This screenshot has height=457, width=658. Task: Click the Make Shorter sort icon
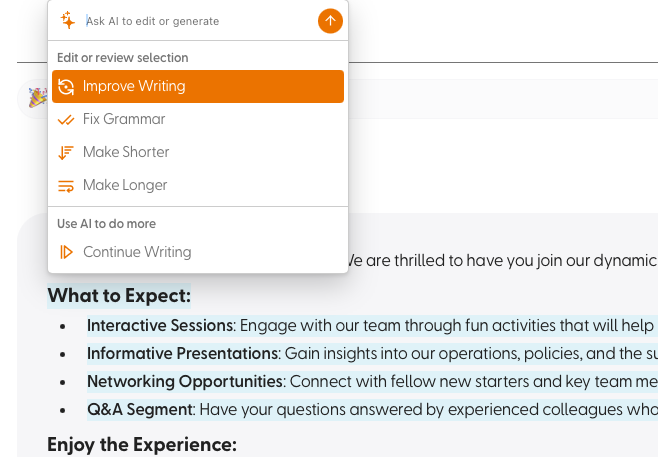tap(66, 152)
